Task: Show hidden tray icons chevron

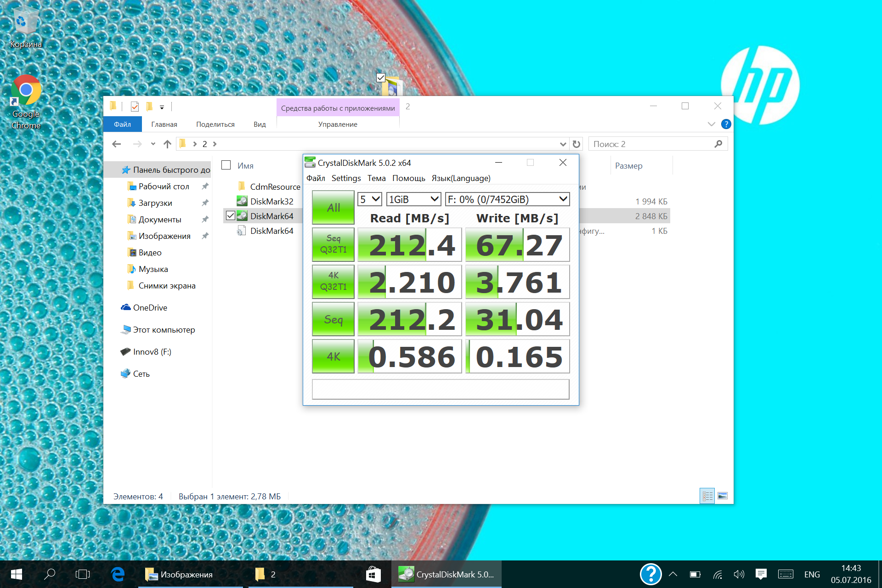Action: [673, 574]
